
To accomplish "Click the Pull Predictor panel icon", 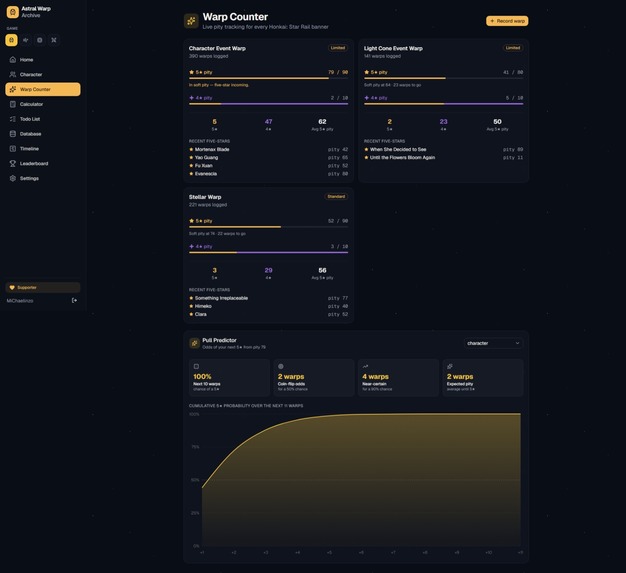I will coord(194,343).
